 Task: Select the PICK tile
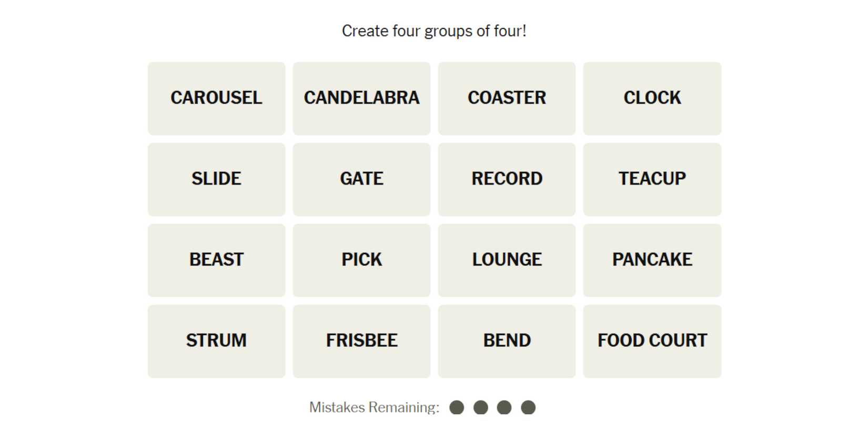tap(361, 260)
